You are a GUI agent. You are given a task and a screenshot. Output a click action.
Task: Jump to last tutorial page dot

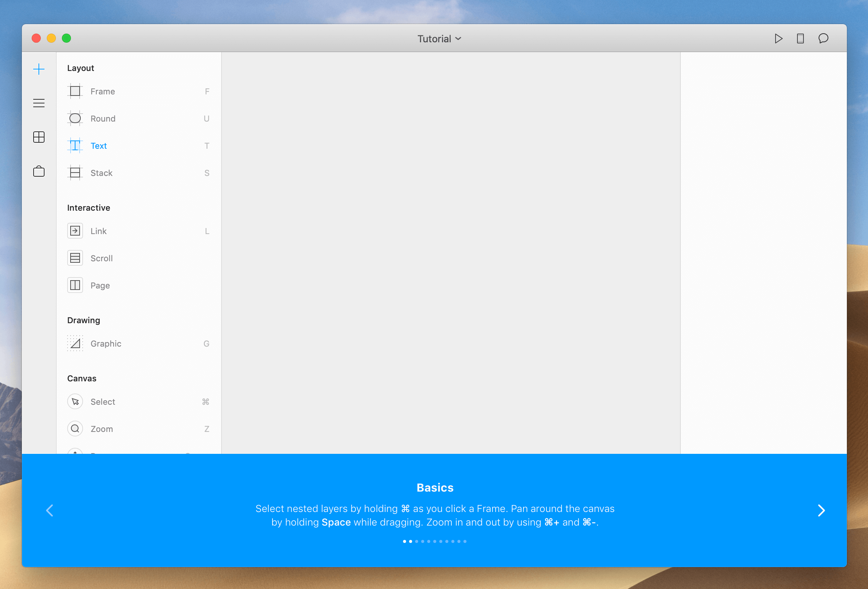(x=465, y=541)
